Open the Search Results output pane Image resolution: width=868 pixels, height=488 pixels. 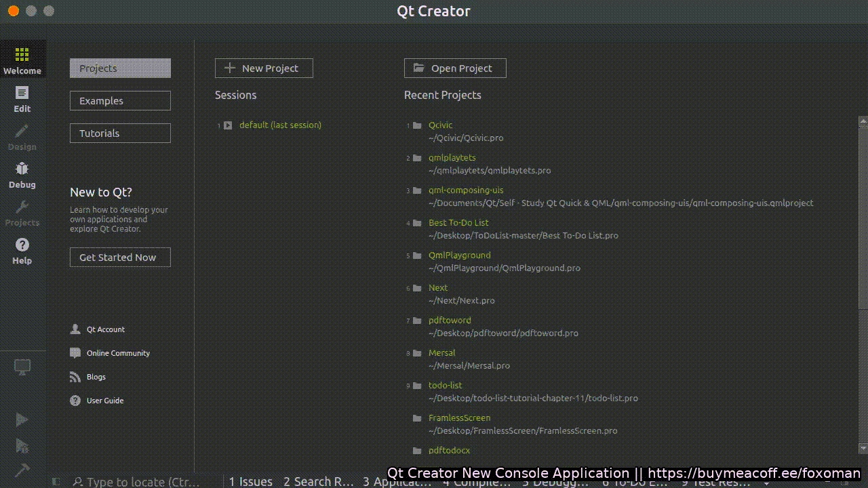[319, 481]
